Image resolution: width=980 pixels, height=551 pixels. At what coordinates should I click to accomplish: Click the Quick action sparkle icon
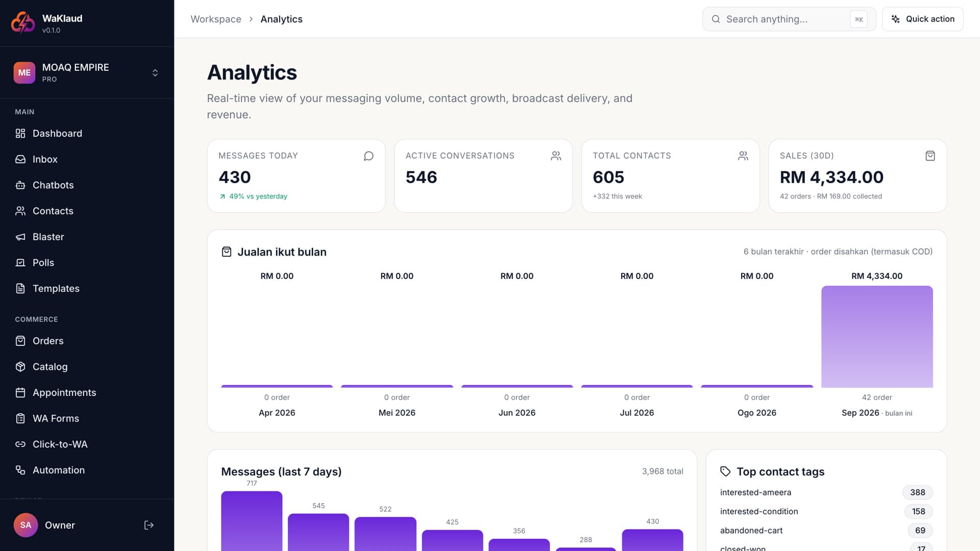coord(896,19)
